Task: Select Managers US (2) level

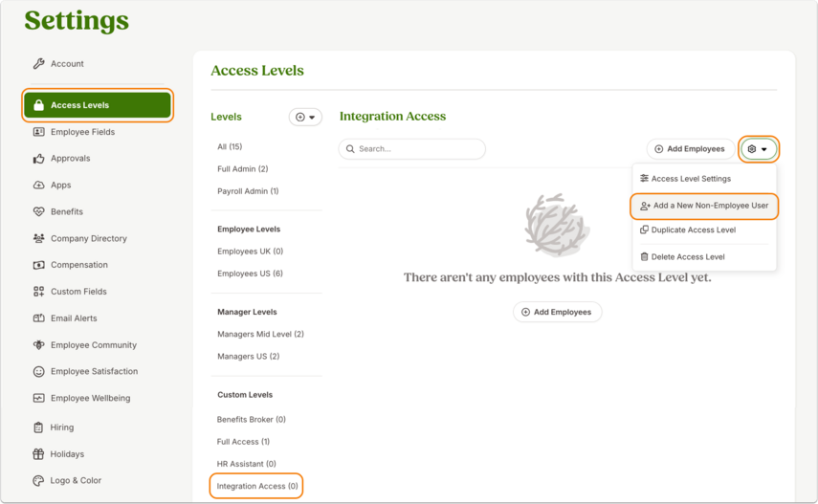Action: tap(249, 357)
